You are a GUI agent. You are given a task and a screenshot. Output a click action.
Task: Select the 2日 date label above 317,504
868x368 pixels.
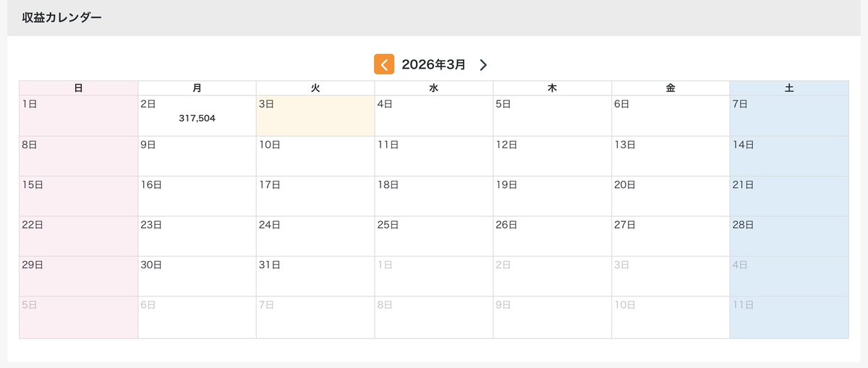(x=148, y=104)
